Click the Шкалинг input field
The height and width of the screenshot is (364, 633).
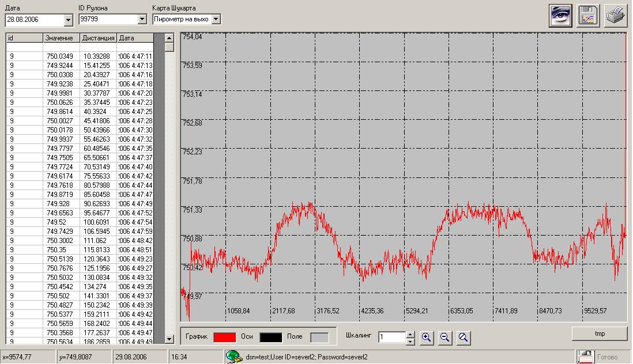point(392,338)
